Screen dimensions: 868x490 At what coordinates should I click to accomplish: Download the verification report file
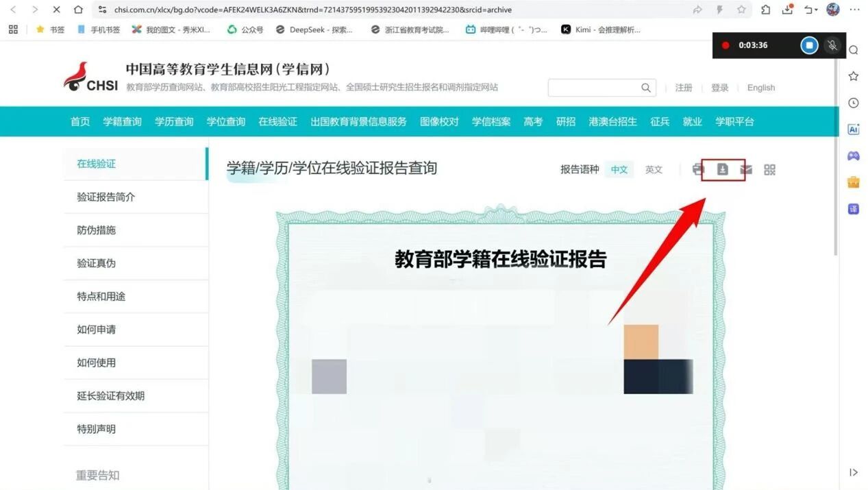722,169
